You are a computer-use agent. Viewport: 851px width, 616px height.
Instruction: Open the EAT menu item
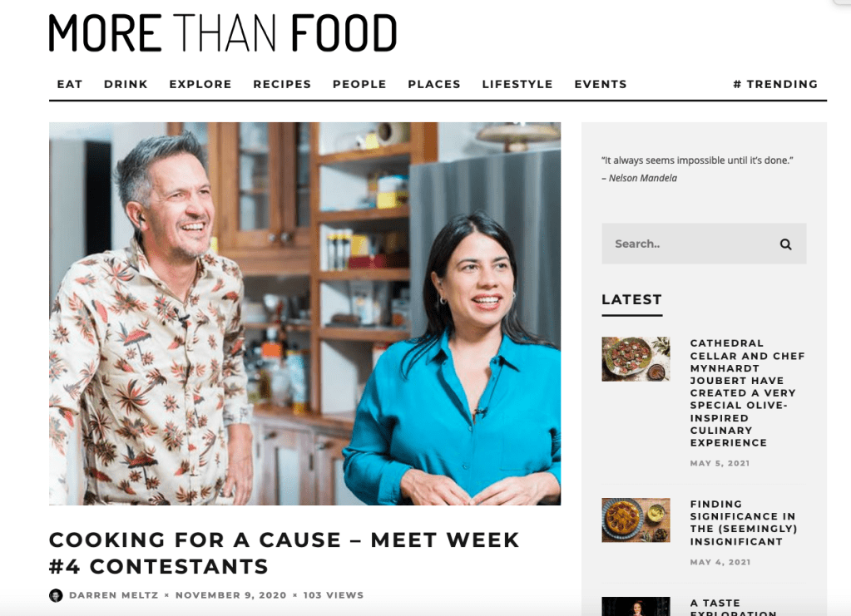tap(70, 84)
